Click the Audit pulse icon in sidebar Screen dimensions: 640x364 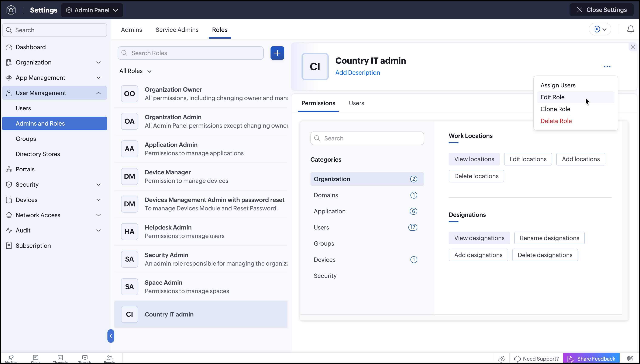[x=9, y=230]
